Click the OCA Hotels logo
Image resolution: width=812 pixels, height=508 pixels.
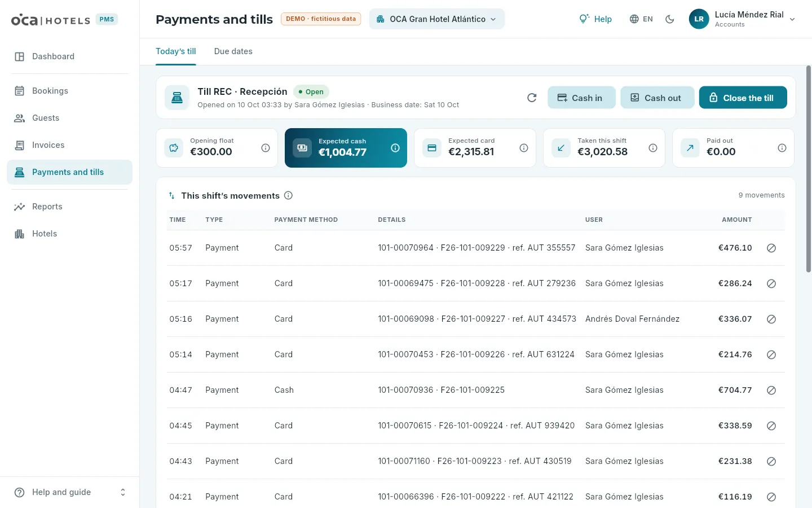[51, 20]
